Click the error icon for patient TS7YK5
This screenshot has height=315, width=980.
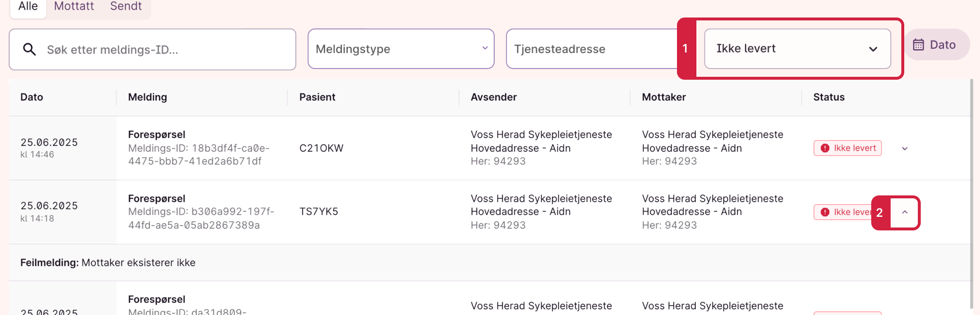(x=825, y=212)
